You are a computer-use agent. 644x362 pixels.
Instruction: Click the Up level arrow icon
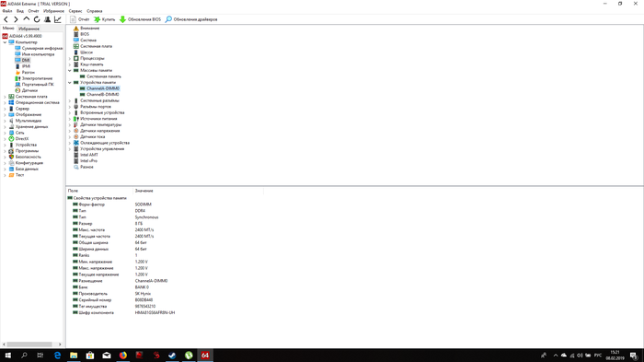click(x=27, y=19)
